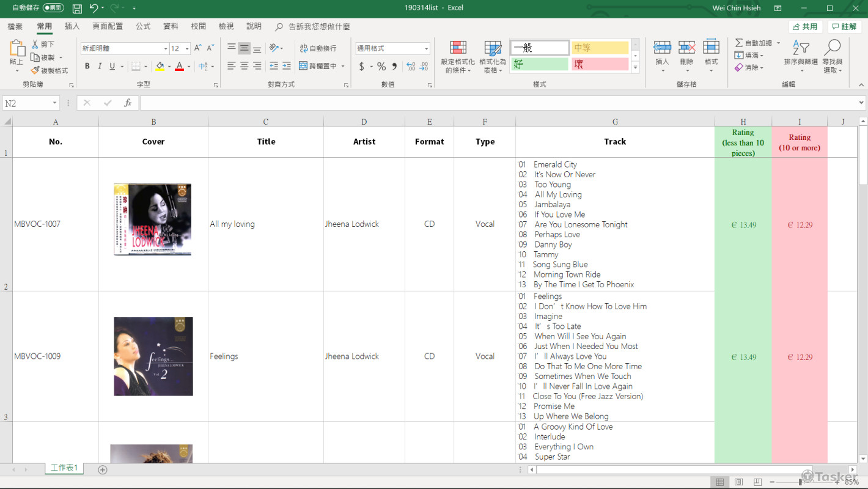Toggle the AutoSave switch
Image resolution: width=868 pixels, height=489 pixels.
(53, 8)
